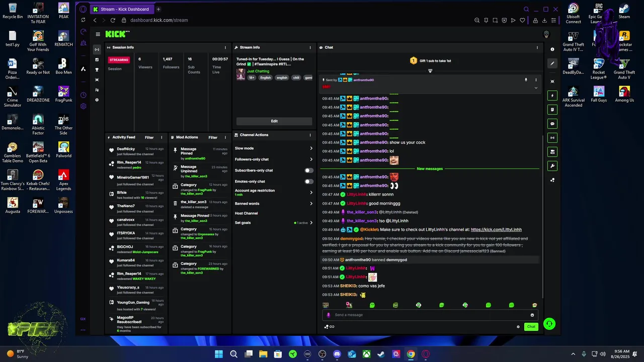Click into the Send a message field
This screenshot has width=644, height=362.
click(x=430, y=315)
